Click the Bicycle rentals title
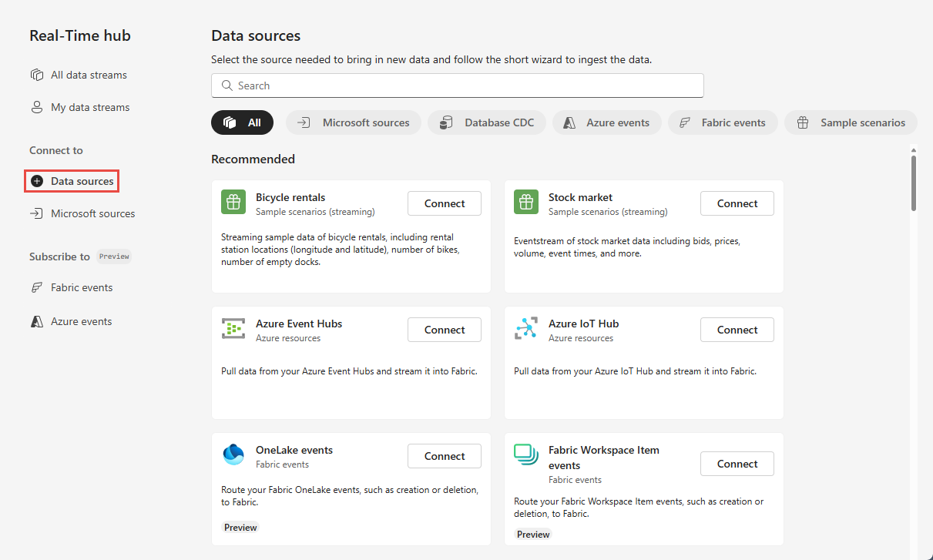Screen dimensions: 933x560 (290, 197)
